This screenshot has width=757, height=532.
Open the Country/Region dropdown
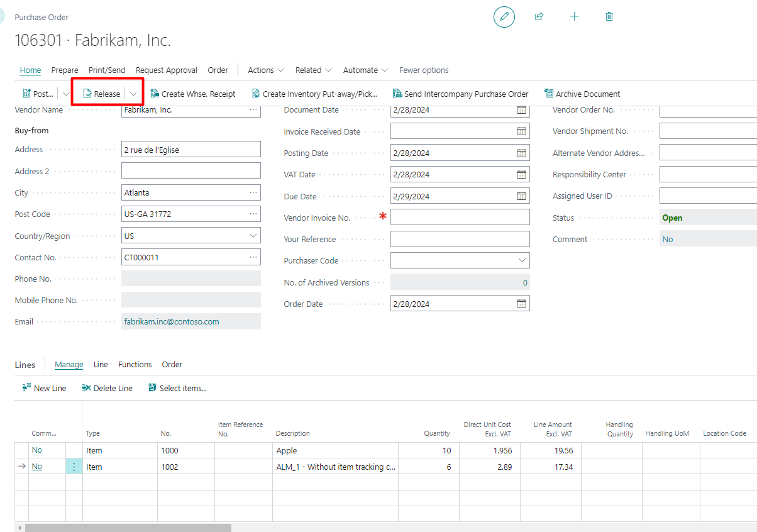coord(253,236)
